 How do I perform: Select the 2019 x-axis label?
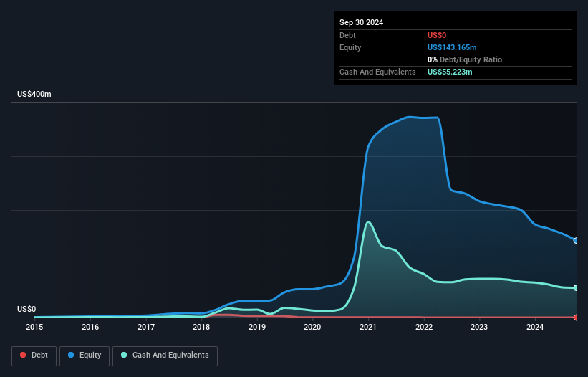257,327
